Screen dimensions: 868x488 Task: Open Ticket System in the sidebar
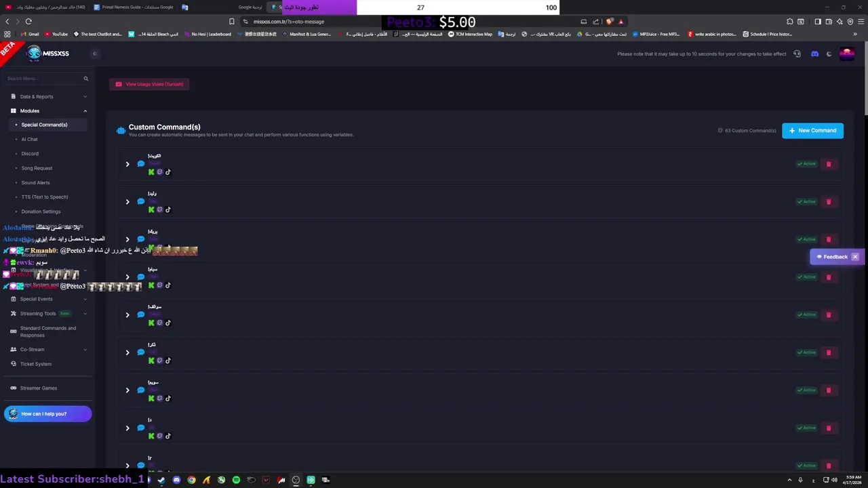pos(35,364)
